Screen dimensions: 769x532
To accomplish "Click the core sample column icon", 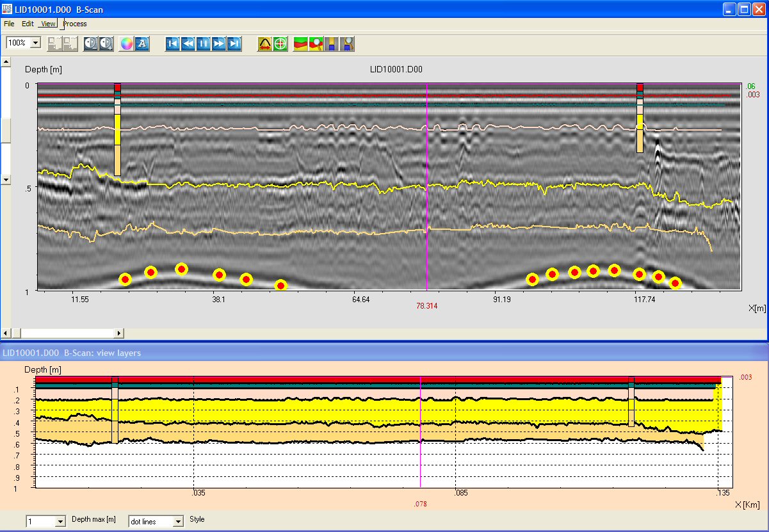I will tap(332, 44).
